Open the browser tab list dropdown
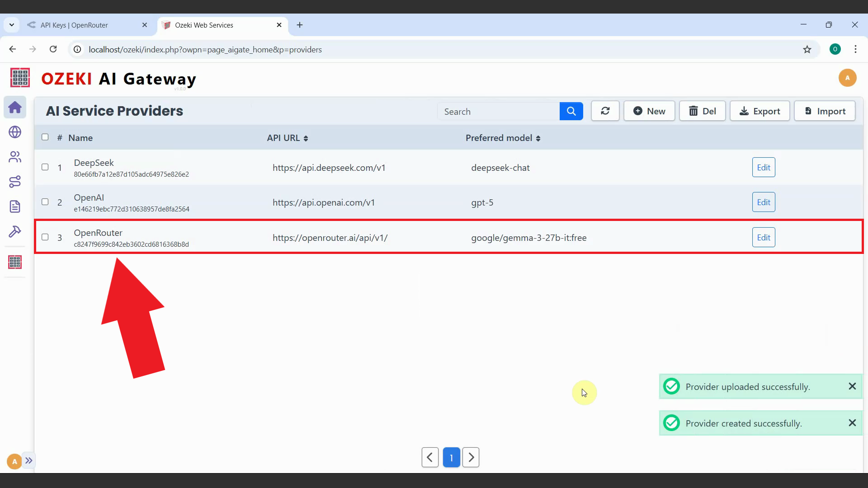 [12, 25]
